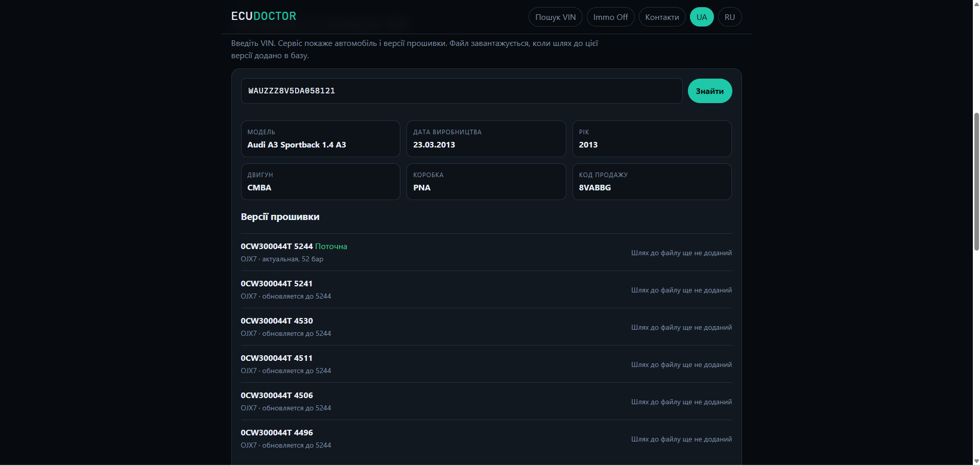Go to the Контакти page
Viewport: 980px width, 466px height.
pyautogui.click(x=662, y=17)
